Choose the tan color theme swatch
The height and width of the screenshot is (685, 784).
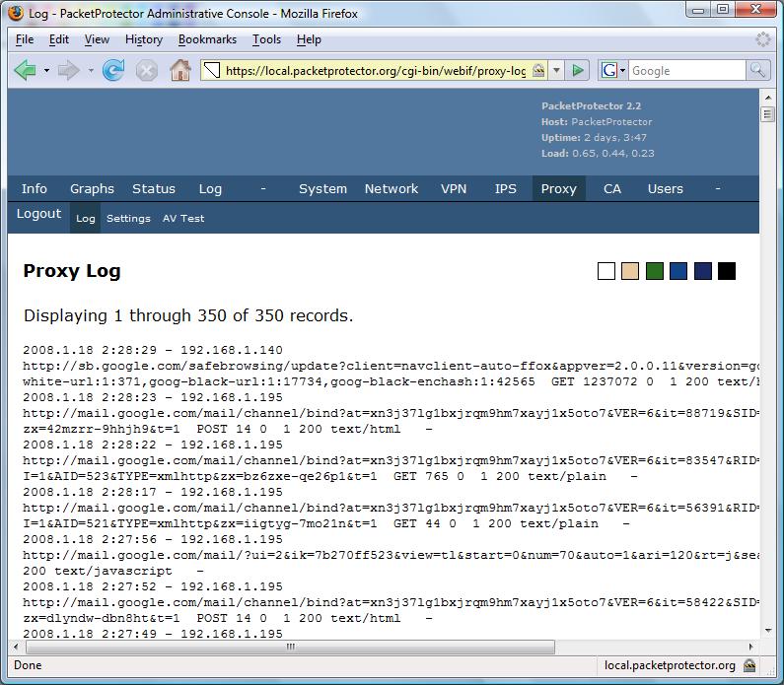630,271
